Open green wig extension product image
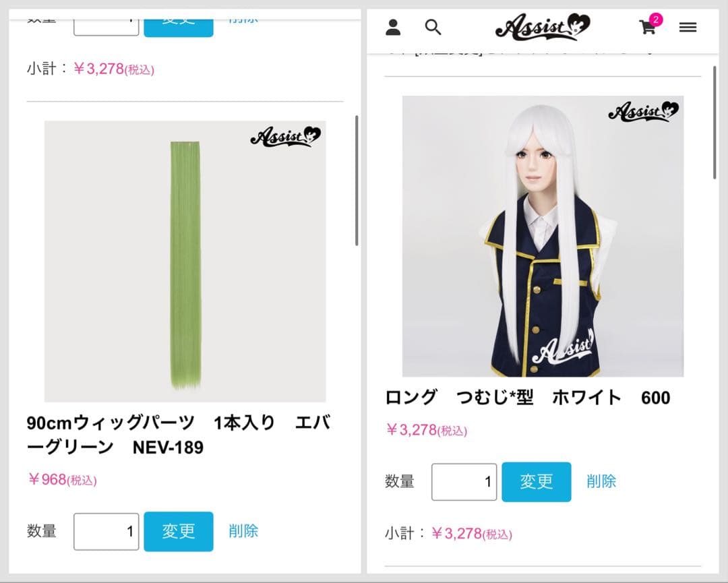 point(185,262)
